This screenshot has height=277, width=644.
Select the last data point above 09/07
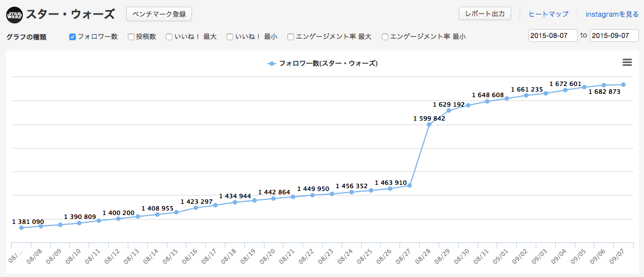click(x=623, y=84)
